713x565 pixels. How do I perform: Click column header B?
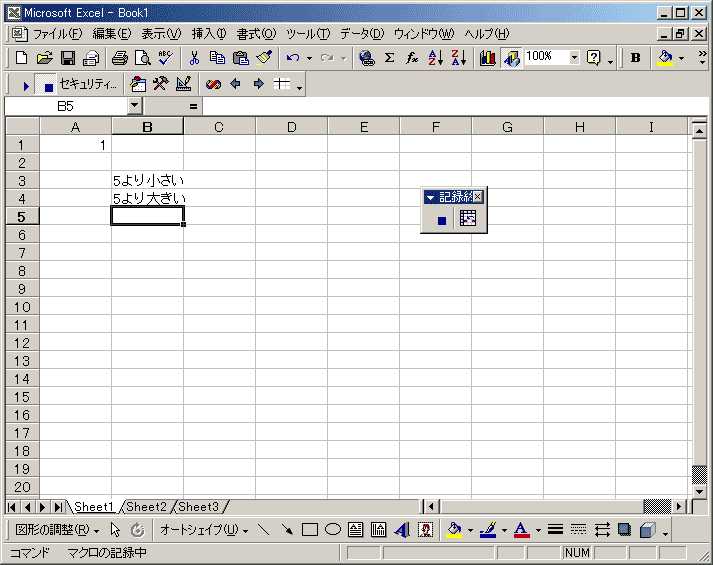147,127
